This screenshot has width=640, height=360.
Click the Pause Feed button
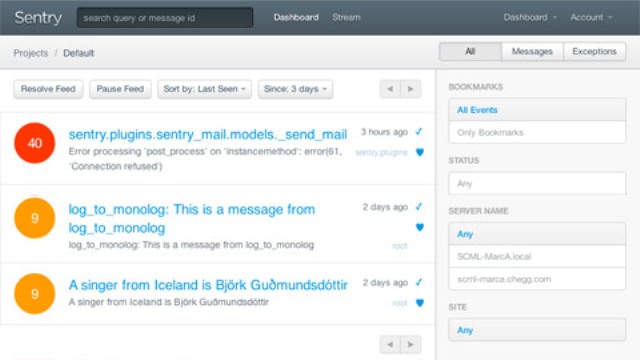(x=120, y=89)
